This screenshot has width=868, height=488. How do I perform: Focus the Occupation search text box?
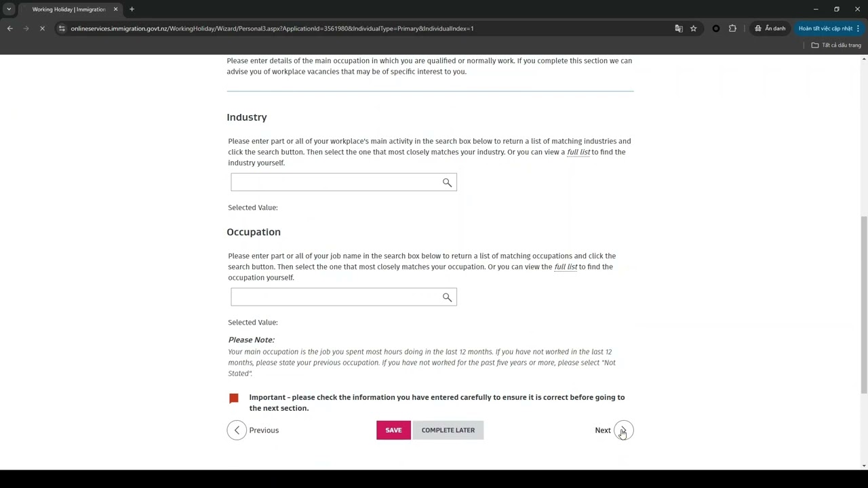click(336, 298)
